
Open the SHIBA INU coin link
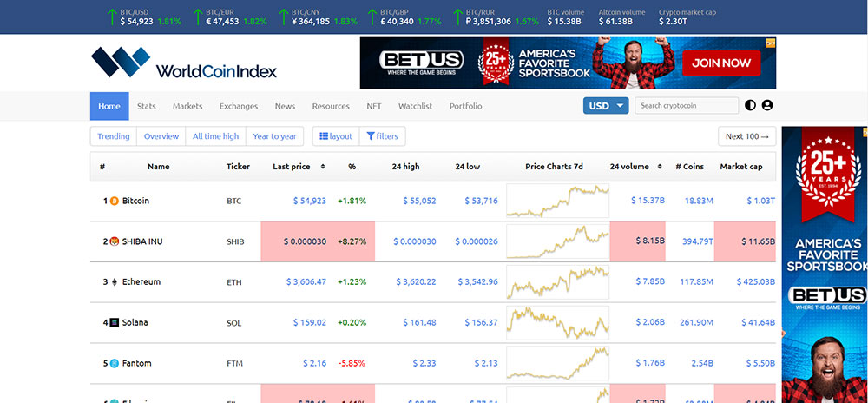tap(142, 241)
